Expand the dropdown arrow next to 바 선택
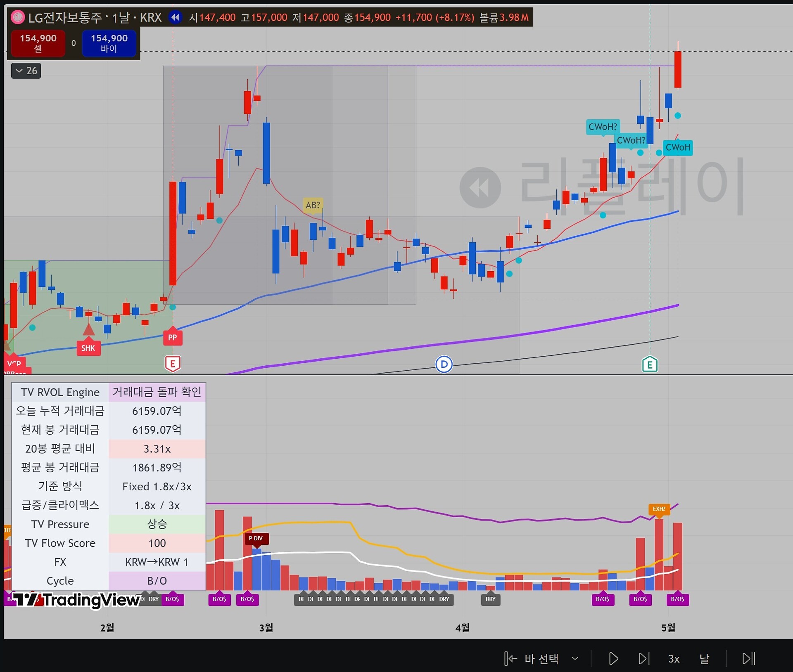Viewport: 793px width, 672px height. 575,658
